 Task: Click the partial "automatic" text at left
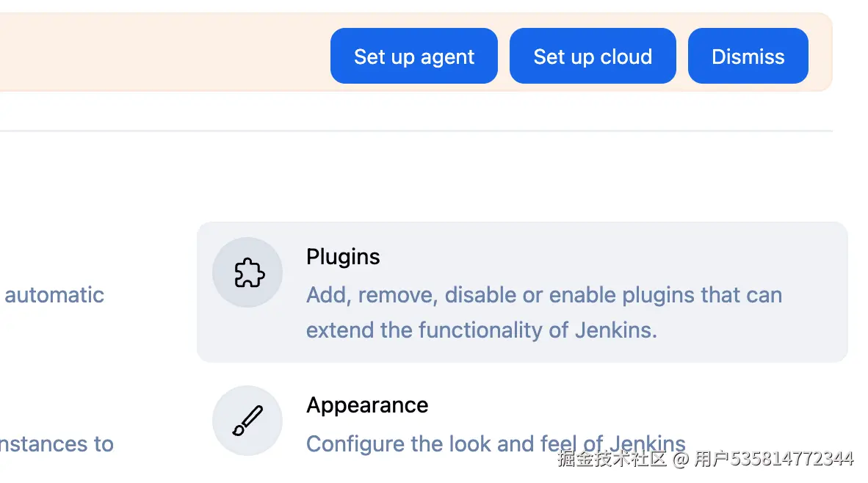click(54, 295)
